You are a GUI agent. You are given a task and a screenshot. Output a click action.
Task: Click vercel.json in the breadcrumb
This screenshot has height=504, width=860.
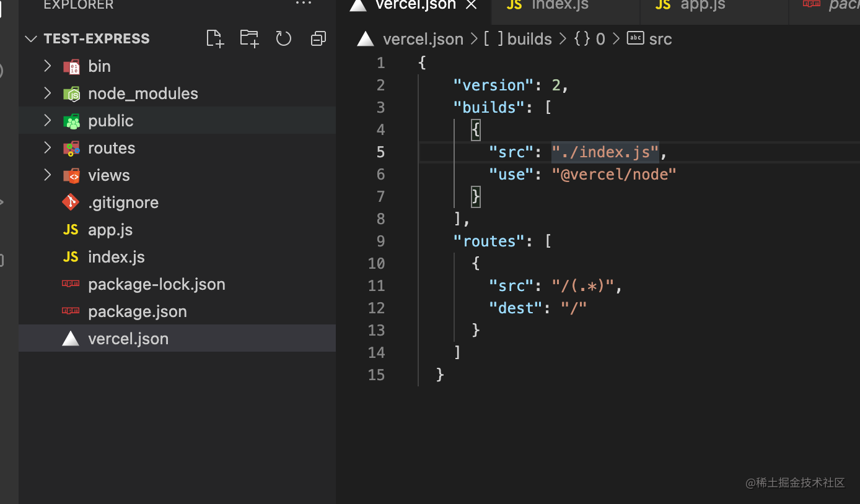tap(423, 39)
